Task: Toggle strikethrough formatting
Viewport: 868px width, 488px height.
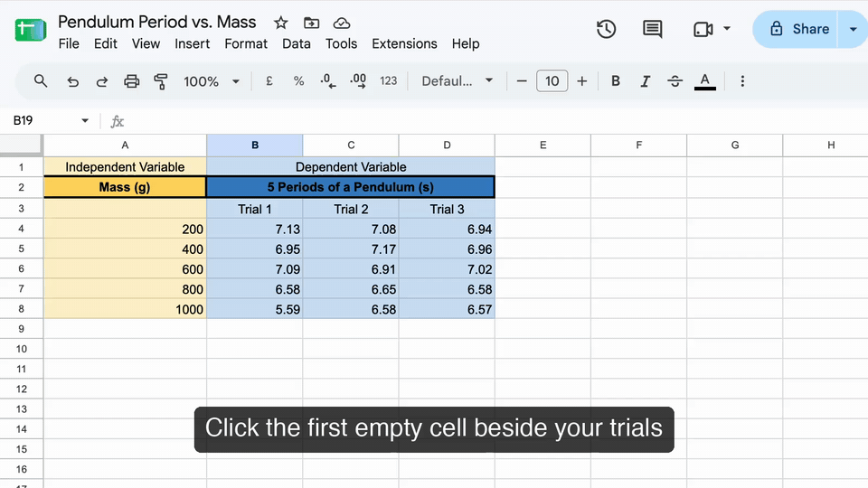Action: [675, 81]
